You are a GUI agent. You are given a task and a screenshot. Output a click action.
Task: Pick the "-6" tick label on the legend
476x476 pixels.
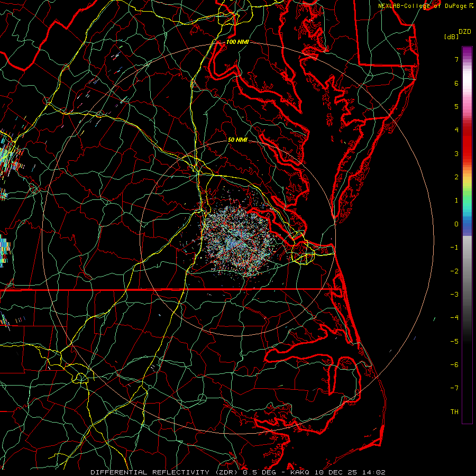[x=454, y=365]
